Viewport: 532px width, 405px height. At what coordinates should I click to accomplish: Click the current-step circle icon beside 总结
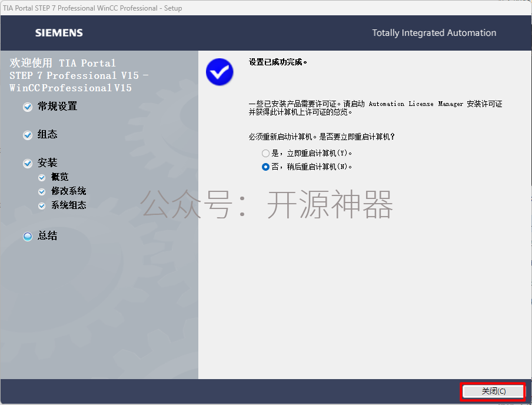pyautogui.click(x=28, y=236)
